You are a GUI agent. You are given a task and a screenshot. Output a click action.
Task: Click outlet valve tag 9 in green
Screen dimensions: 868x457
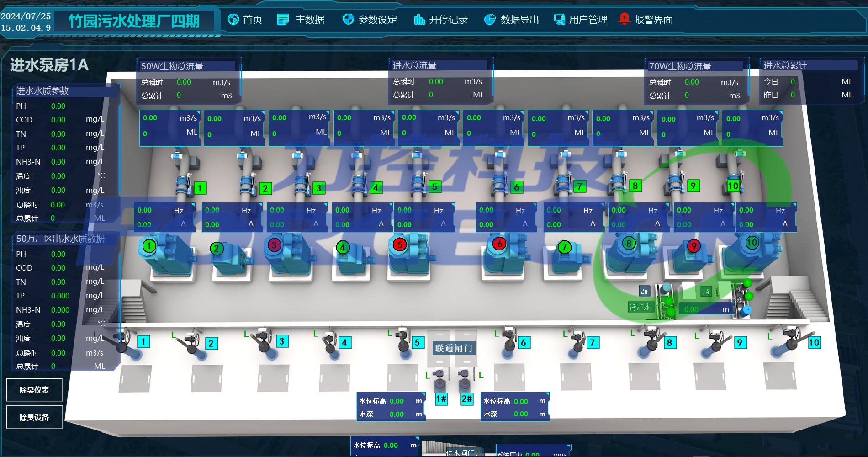coord(693,186)
